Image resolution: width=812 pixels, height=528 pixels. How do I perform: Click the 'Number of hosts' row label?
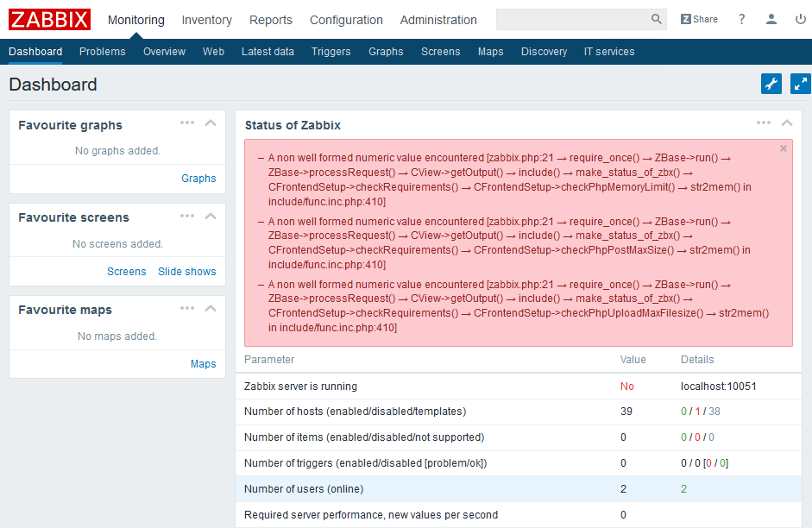click(x=356, y=411)
